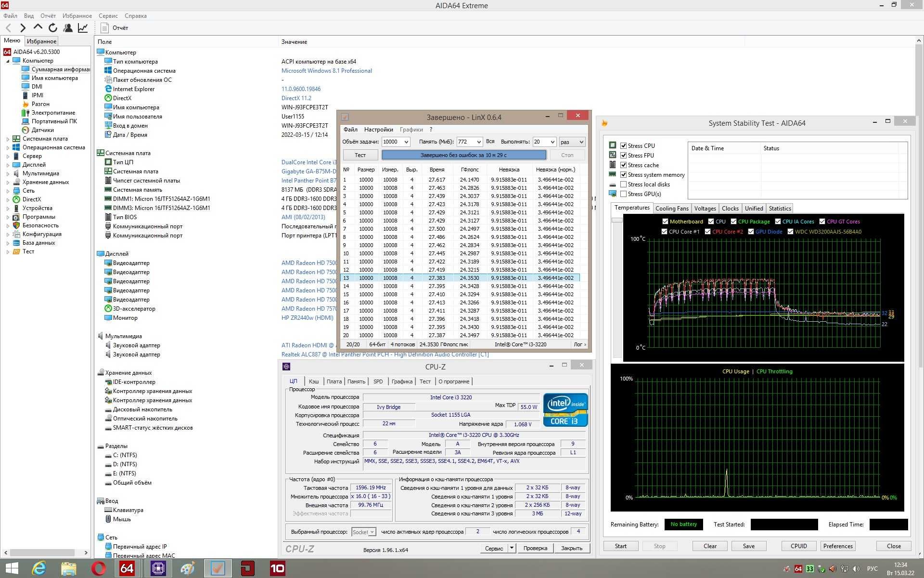Select row 13 in the LinX results

click(461, 278)
